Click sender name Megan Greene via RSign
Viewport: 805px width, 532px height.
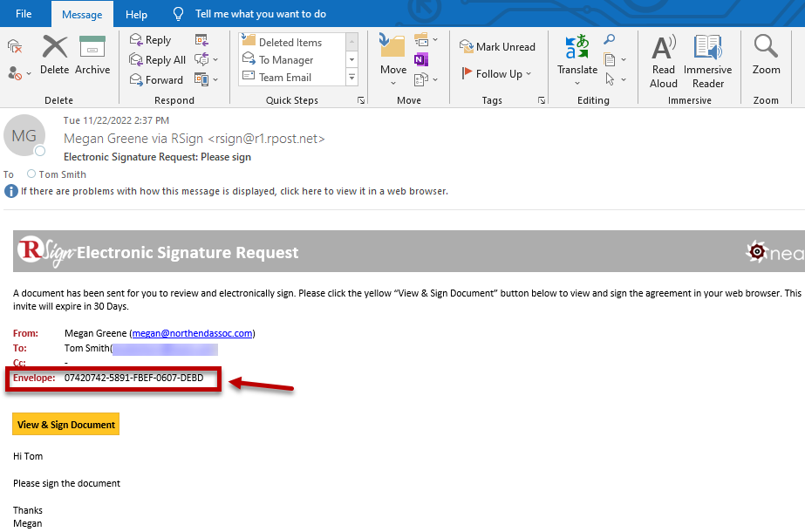[194, 139]
